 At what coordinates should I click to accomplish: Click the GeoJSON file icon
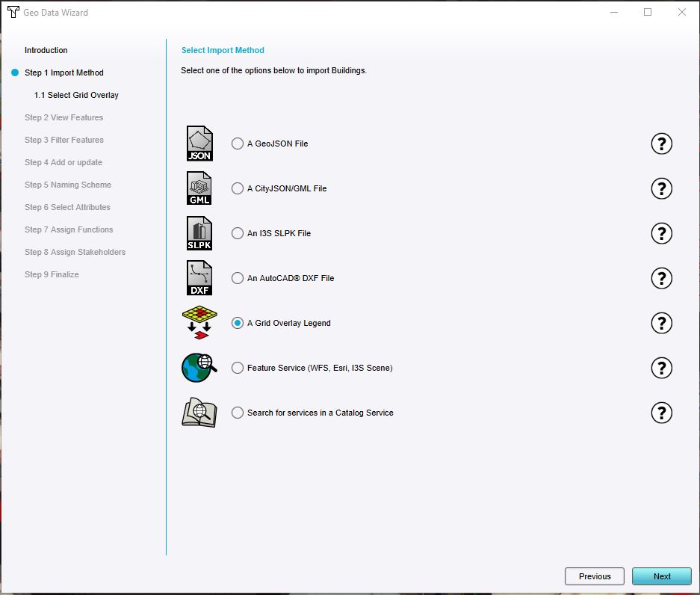[199, 144]
